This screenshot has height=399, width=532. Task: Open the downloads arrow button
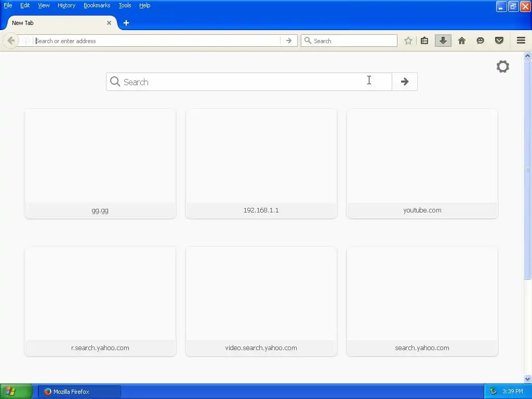tap(443, 41)
